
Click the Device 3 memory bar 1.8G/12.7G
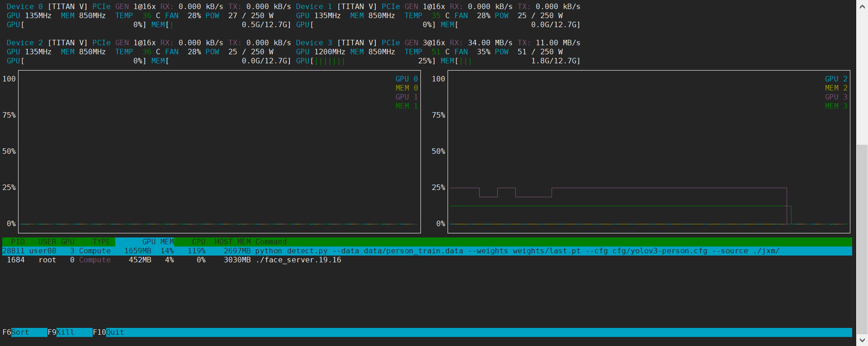point(510,61)
